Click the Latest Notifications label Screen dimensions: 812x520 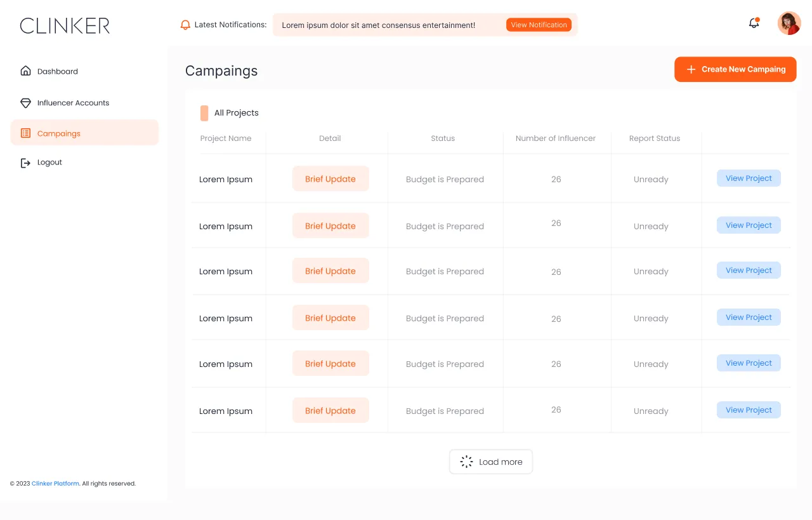click(x=230, y=25)
